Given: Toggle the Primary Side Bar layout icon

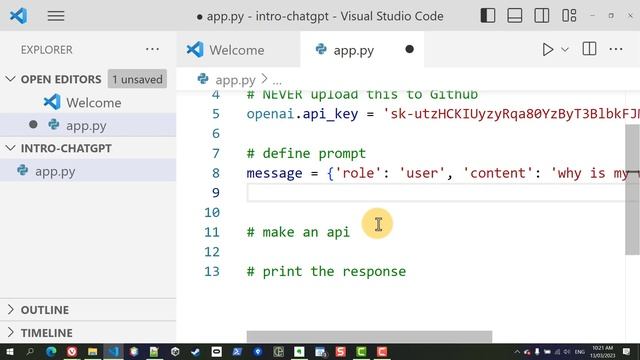Looking at the screenshot, I should pos(488,16).
